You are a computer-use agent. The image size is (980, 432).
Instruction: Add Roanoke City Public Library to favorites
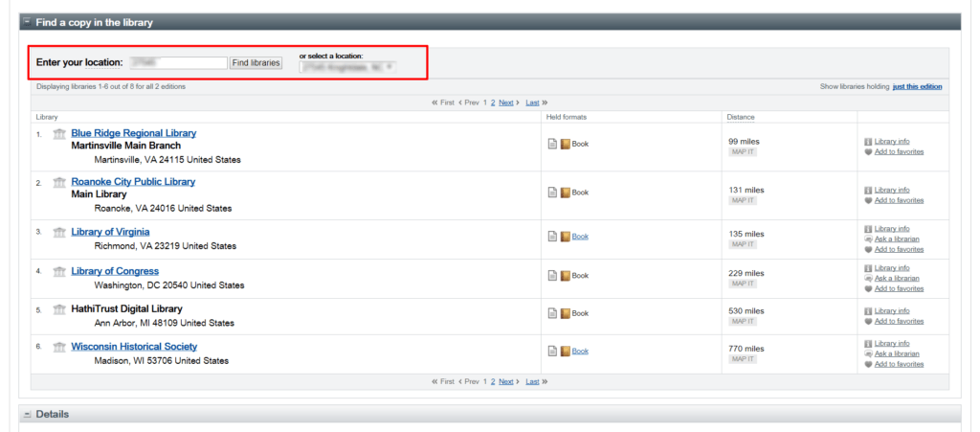[x=899, y=201]
